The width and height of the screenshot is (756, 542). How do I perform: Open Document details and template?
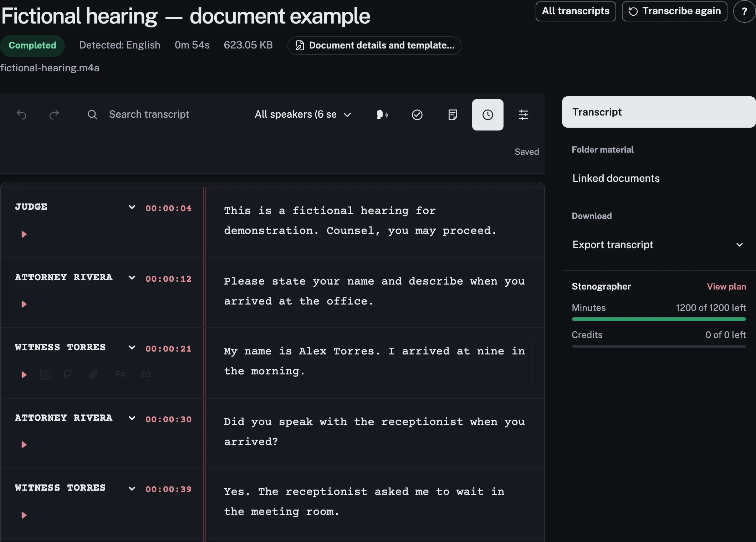point(374,45)
